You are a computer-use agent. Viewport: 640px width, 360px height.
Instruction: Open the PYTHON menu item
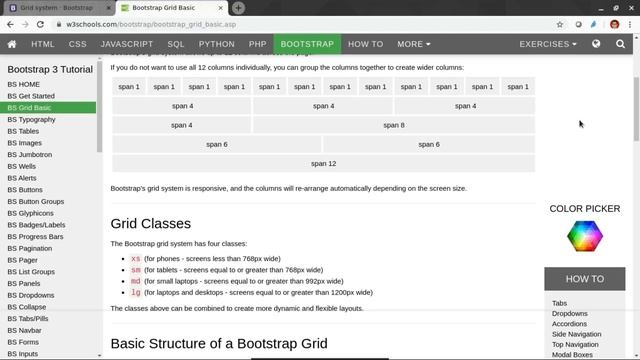pos(217,44)
